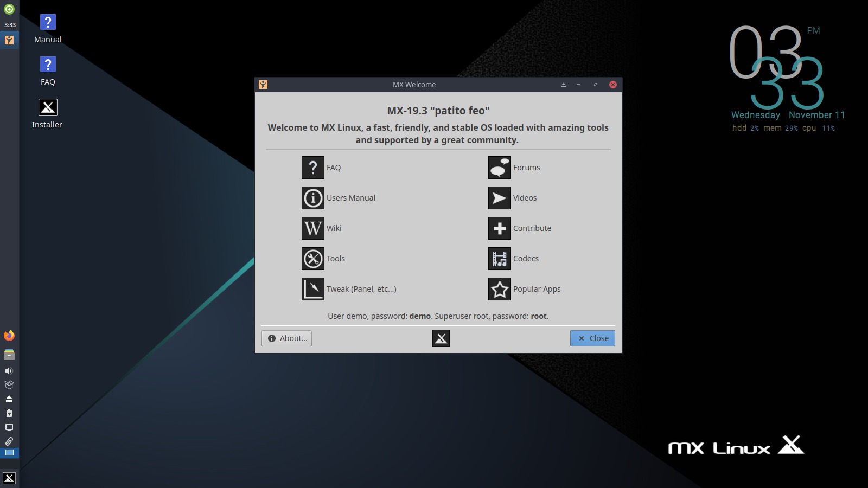Screen dimensions: 868x488
Task: Click the demo password credentials text
Action: click(x=438, y=316)
